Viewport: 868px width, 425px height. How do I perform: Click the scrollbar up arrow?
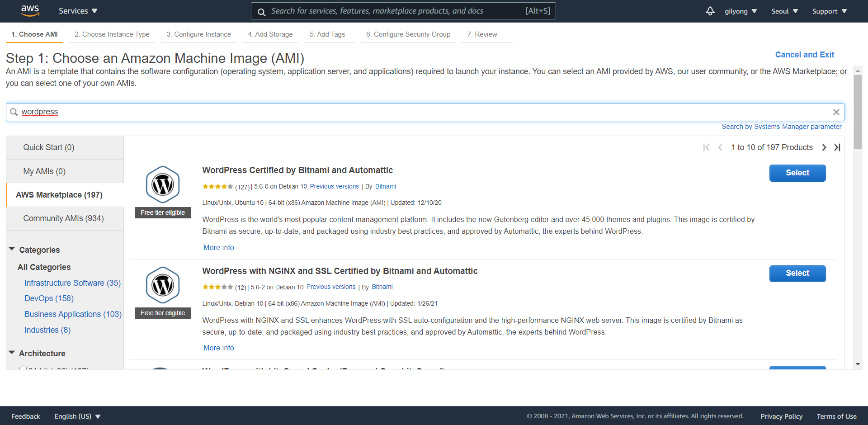tap(858, 71)
